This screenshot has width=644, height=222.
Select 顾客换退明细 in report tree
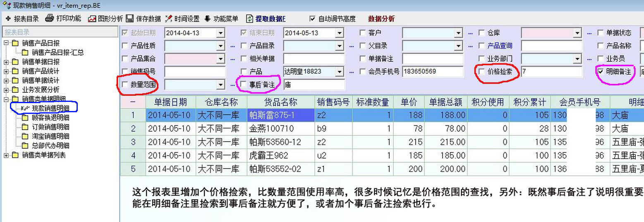50,118
